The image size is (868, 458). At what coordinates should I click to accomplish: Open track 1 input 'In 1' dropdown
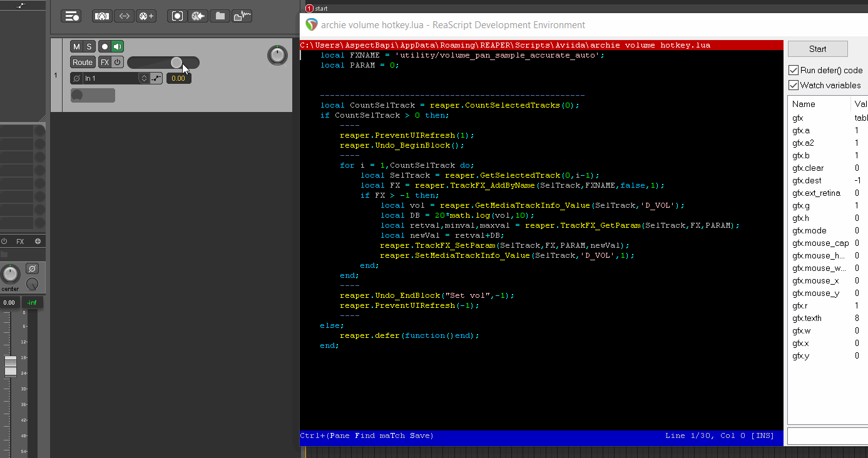point(110,78)
